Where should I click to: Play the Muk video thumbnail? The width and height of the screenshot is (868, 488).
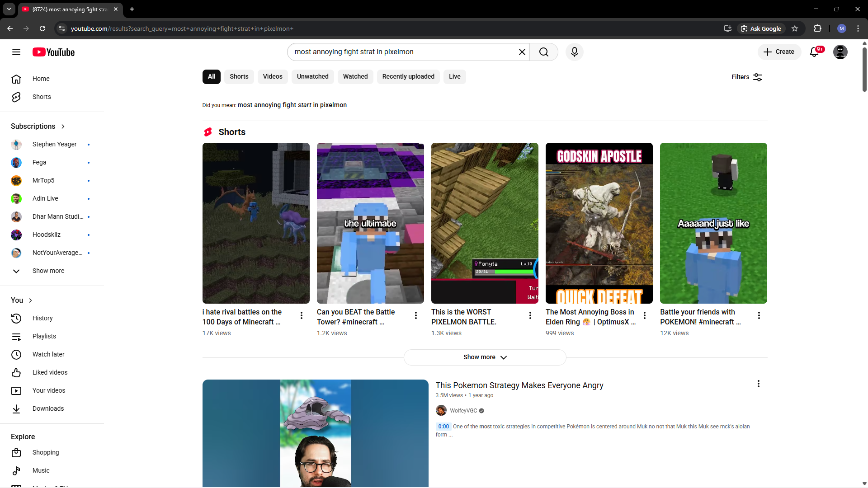click(x=316, y=433)
